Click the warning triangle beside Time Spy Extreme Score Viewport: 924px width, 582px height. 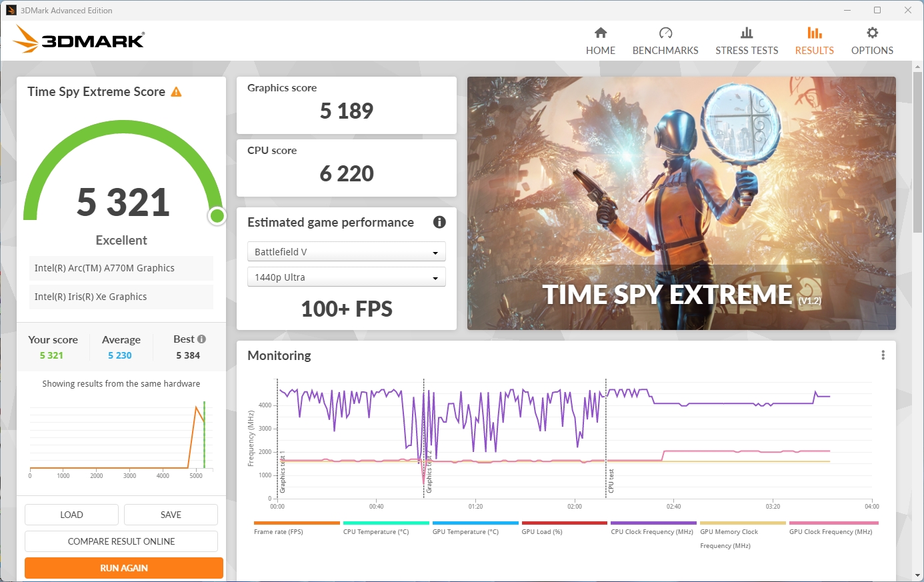[176, 92]
